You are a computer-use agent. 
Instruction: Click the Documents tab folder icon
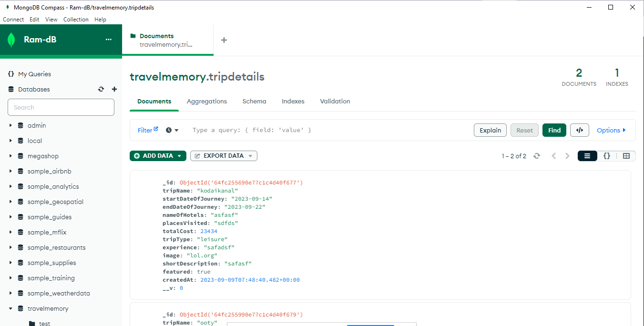click(133, 36)
